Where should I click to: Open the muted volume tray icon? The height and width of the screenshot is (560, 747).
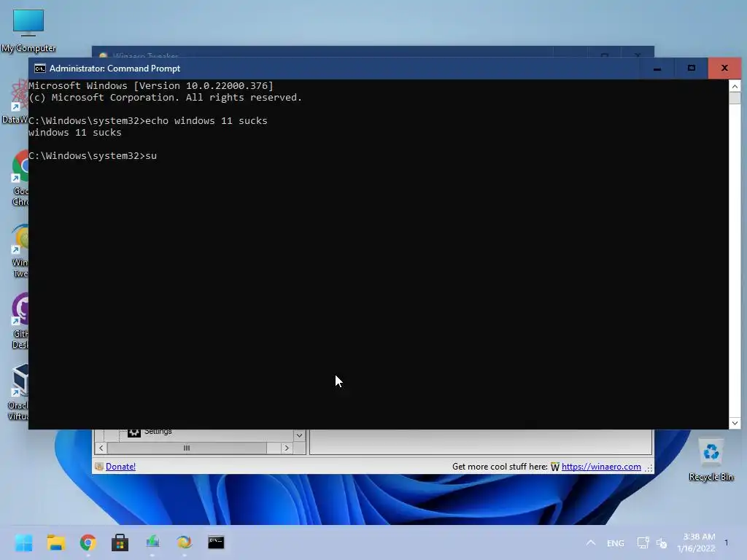(x=662, y=542)
